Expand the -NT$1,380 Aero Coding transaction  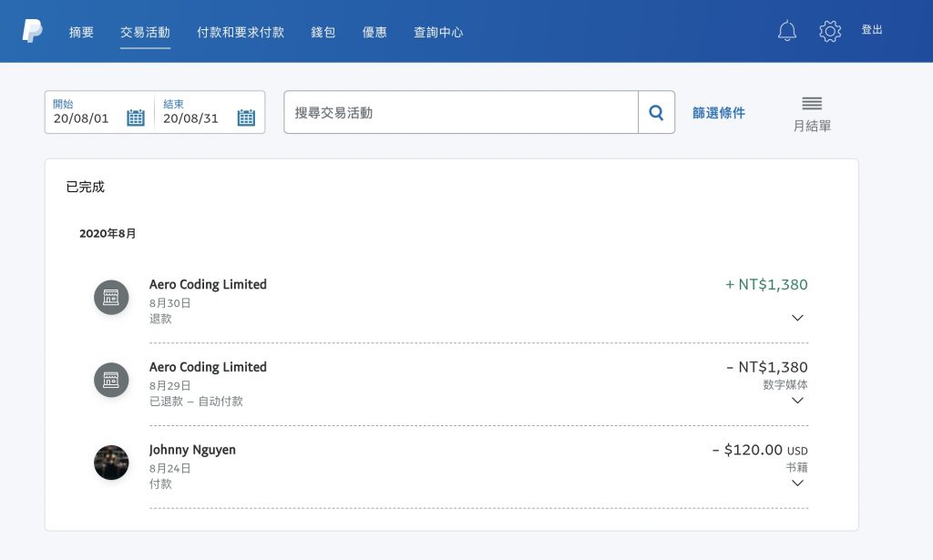point(797,400)
